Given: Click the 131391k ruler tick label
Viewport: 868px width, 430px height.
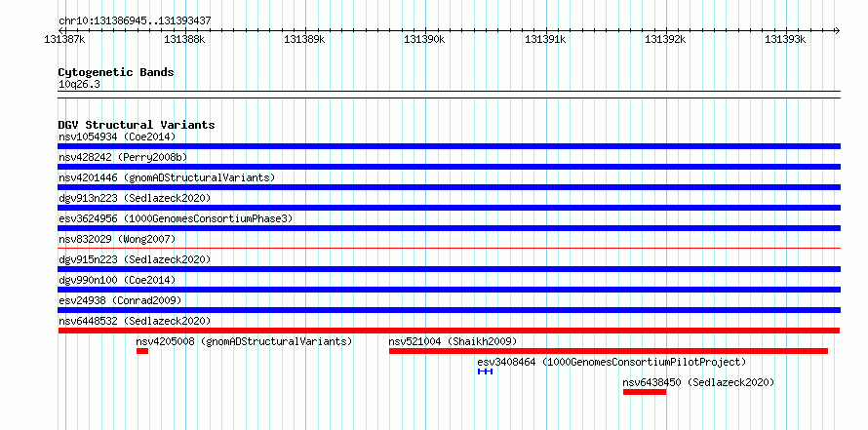Looking at the screenshot, I should 545,39.
